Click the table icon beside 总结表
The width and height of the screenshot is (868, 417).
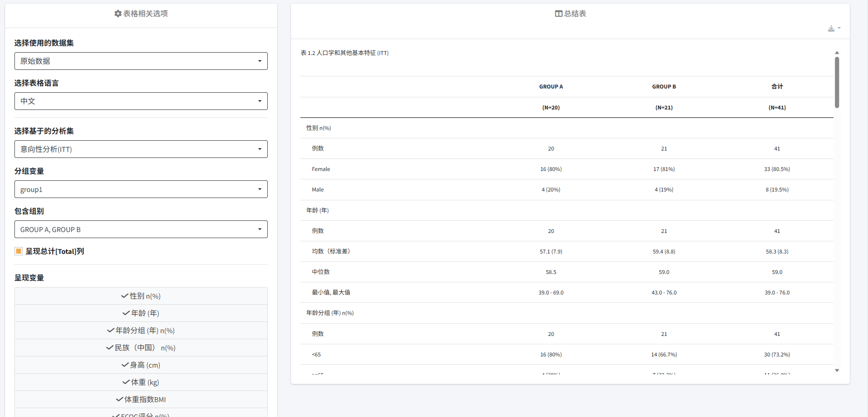click(x=558, y=14)
